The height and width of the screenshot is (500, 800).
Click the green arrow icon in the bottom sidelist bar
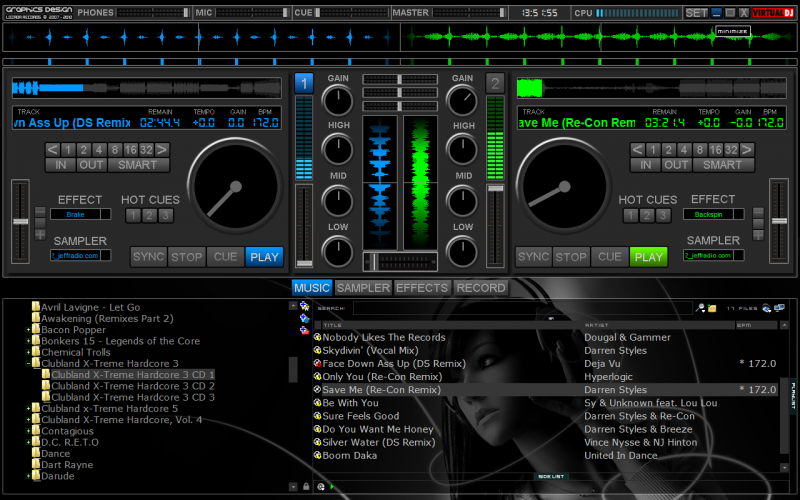click(x=332, y=487)
